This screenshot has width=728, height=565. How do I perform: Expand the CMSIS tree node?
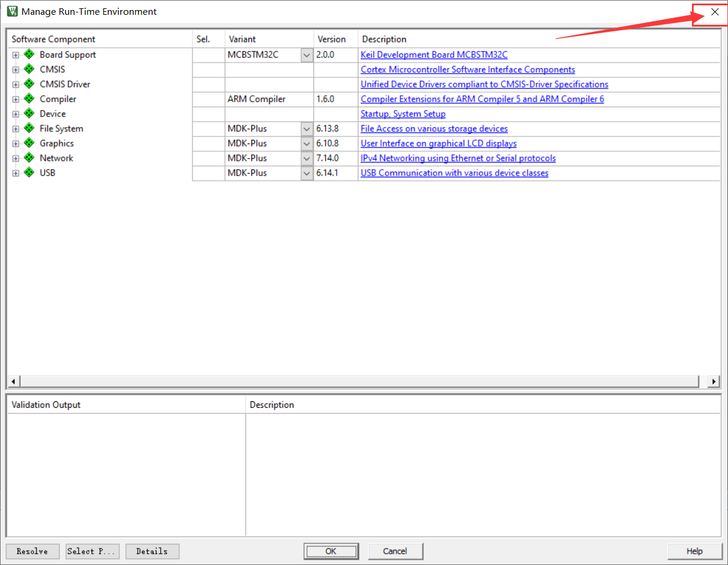16,70
